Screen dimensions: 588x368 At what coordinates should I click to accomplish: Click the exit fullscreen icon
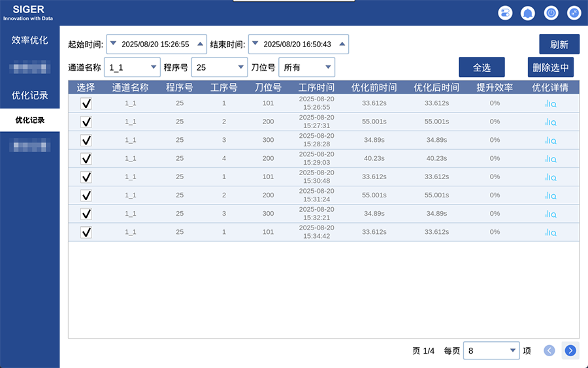[x=574, y=13]
